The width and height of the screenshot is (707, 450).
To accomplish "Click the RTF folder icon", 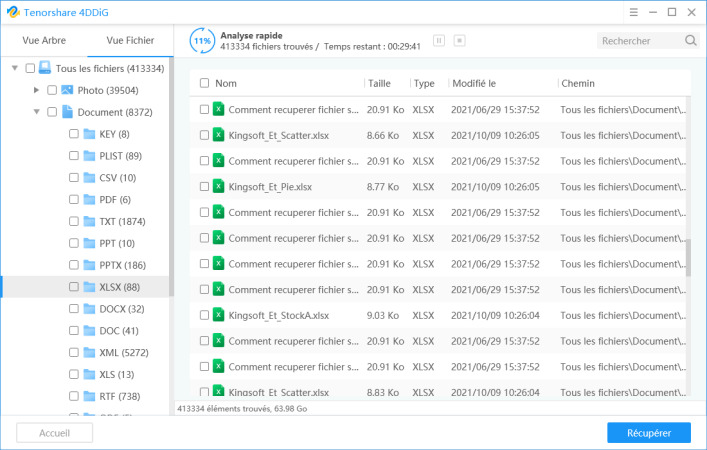I will tap(89, 396).
